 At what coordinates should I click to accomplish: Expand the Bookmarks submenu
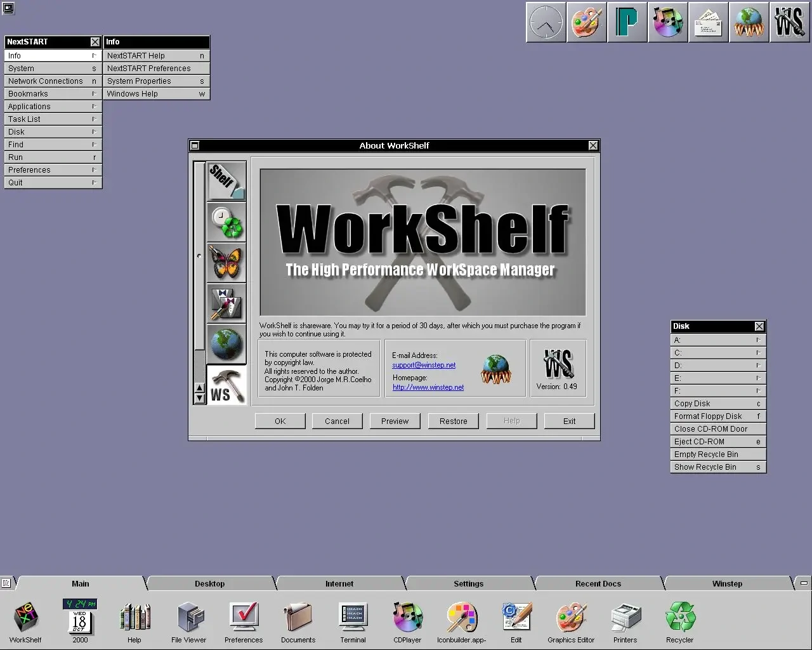tap(52, 94)
